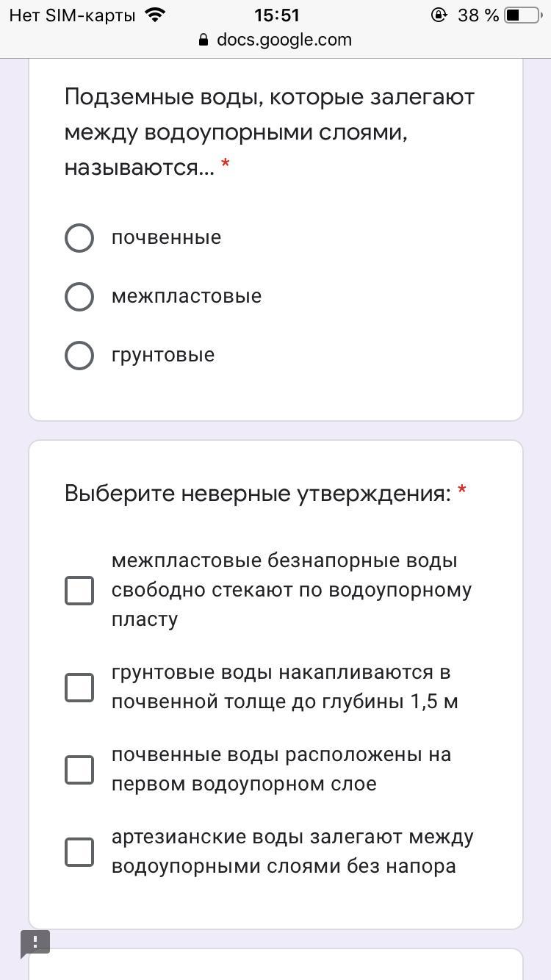551x980 pixels.
Task: Check the 'почвенные воды расположены' checkbox
Action: (79, 770)
